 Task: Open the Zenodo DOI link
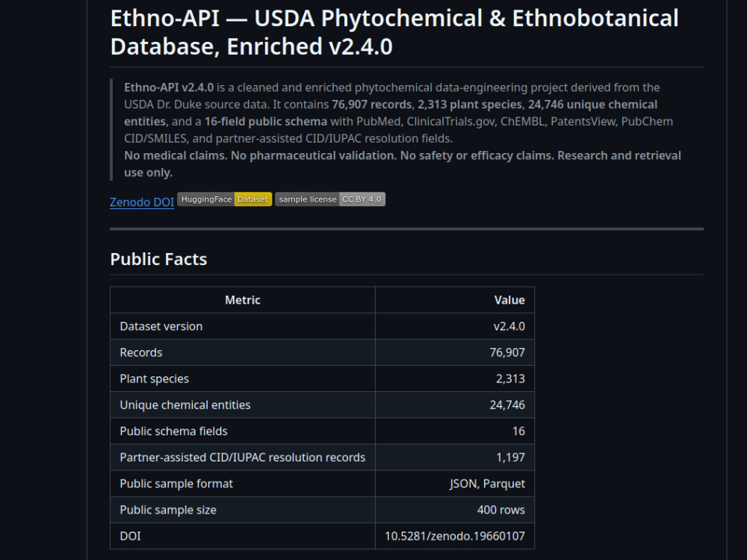tap(141, 202)
